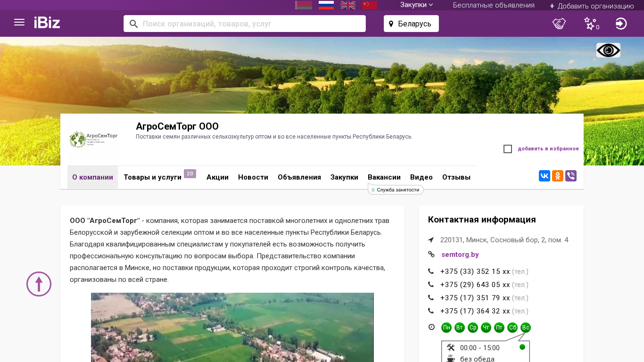The width and height of the screenshot is (644, 362).
Task: Open the handshake partners icon
Action: [x=559, y=24]
